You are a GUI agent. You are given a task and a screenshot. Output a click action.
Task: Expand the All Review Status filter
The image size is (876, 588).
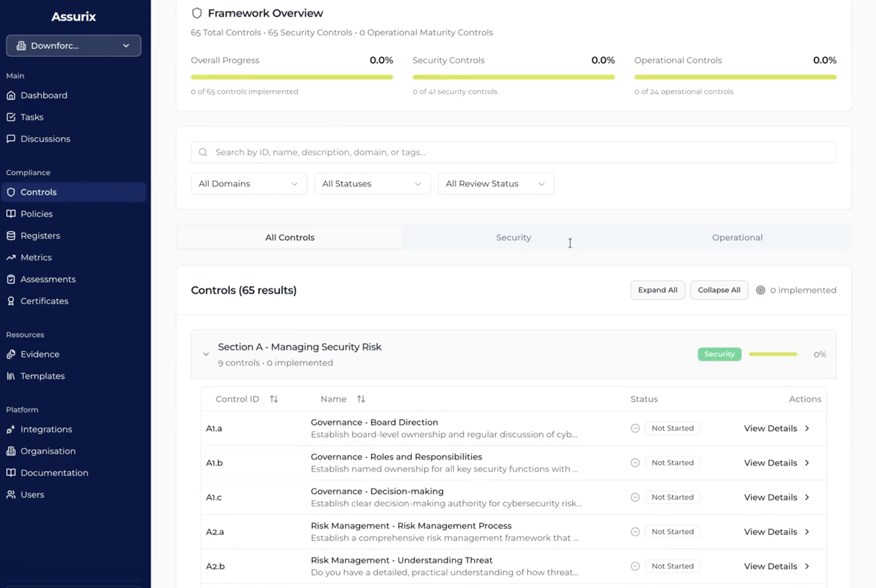tap(495, 184)
